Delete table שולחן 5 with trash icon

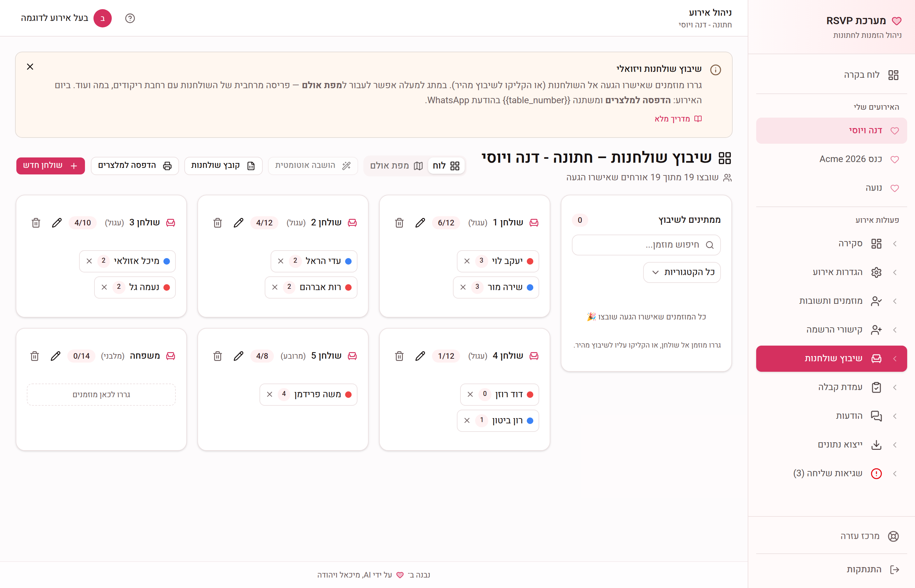click(218, 356)
